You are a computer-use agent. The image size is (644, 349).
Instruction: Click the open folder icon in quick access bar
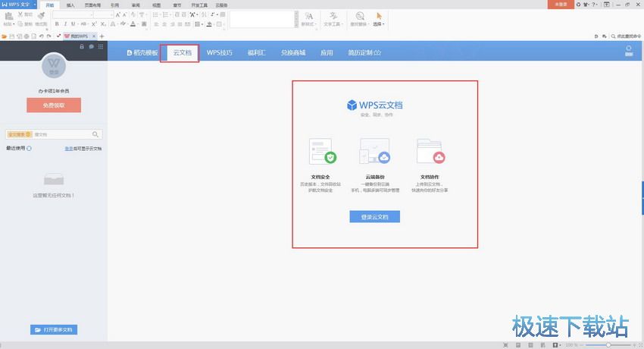(5, 36)
